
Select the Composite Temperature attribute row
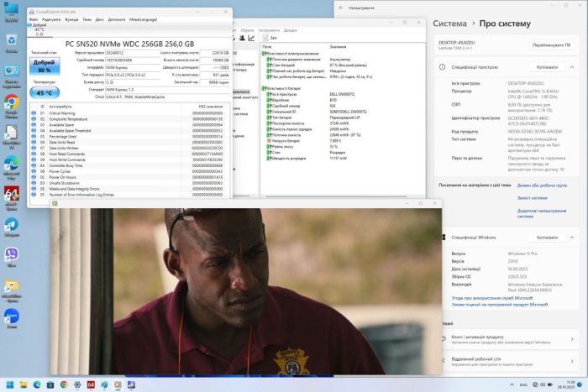[129, 119]
